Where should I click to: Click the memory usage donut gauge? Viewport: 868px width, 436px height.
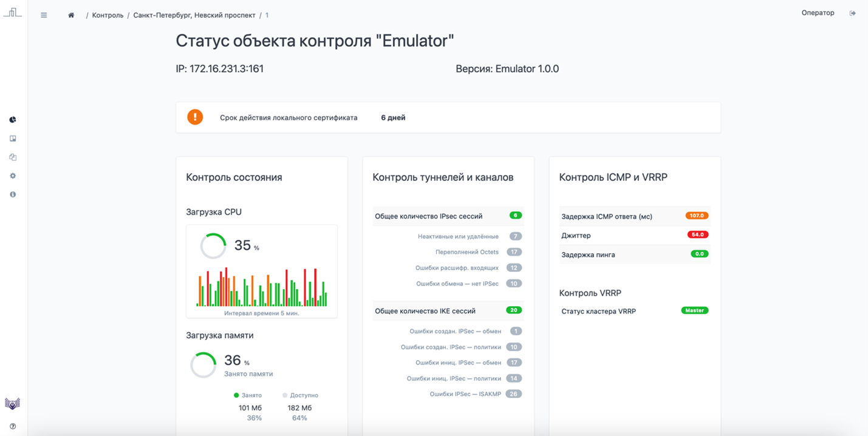[203, 365]
